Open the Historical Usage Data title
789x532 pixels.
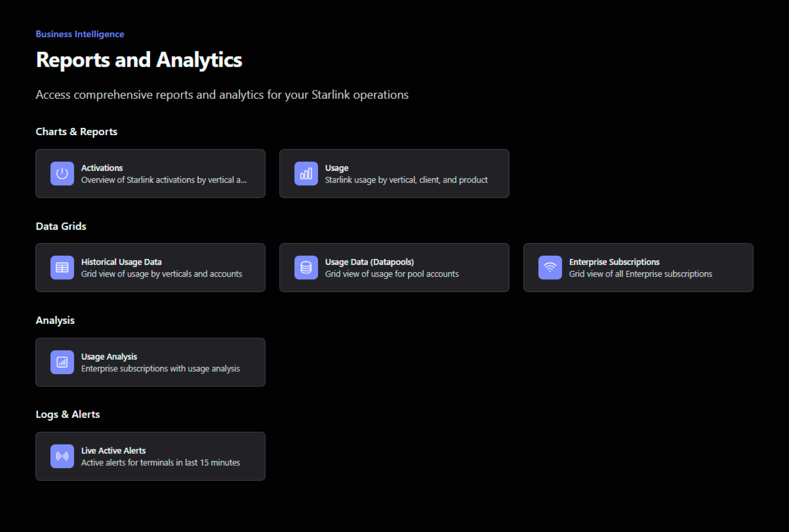(121, 262)
